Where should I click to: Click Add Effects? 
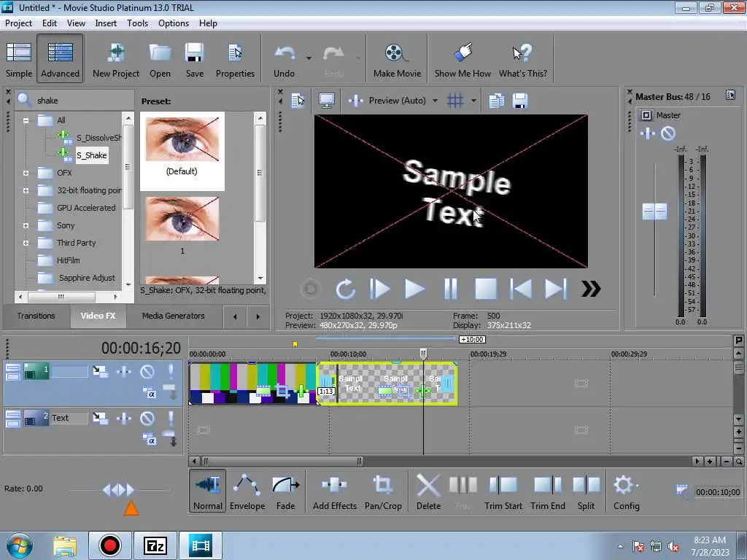pos(334,491)
